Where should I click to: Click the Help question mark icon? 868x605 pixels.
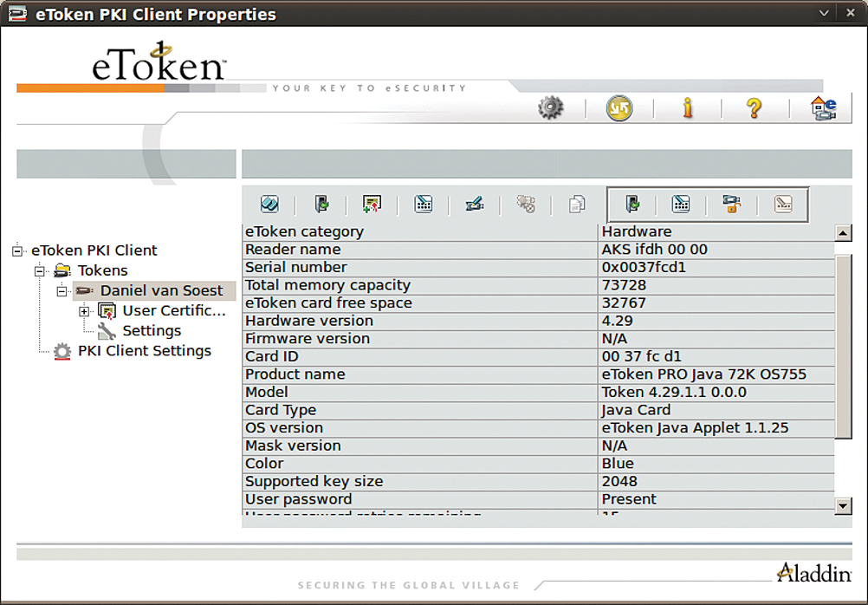(x=754, y=108)
